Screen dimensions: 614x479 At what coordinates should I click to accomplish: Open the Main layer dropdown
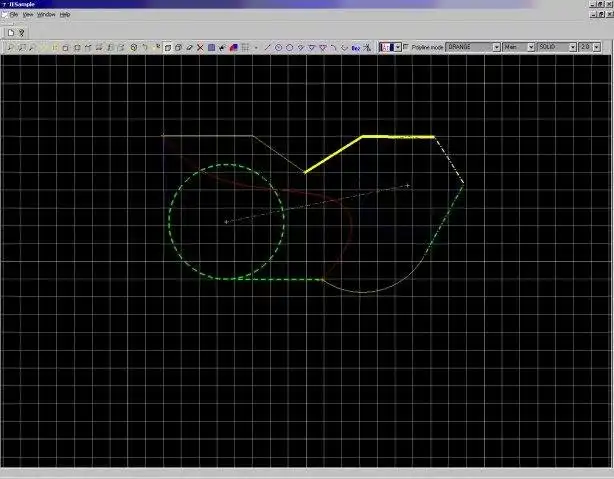point(531,47)
